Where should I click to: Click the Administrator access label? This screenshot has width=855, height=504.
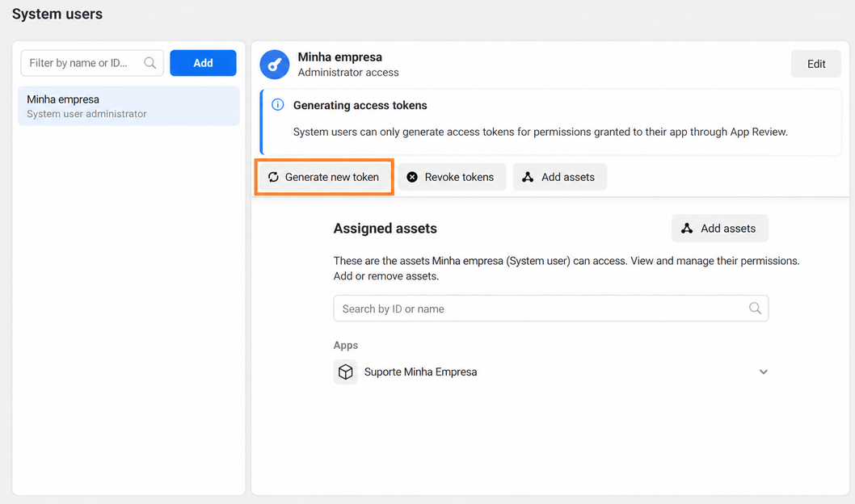(347, 73)
